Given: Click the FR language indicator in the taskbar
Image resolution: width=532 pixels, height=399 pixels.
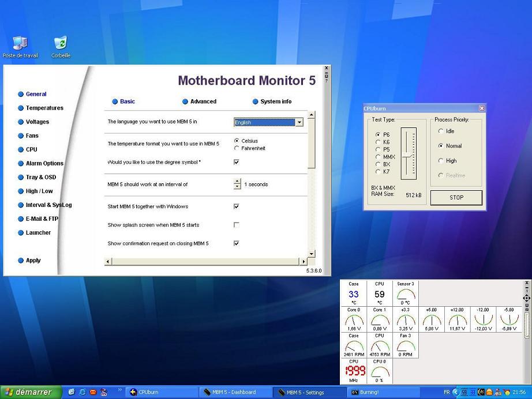Looking at the screenshot, I should [447, 392].
